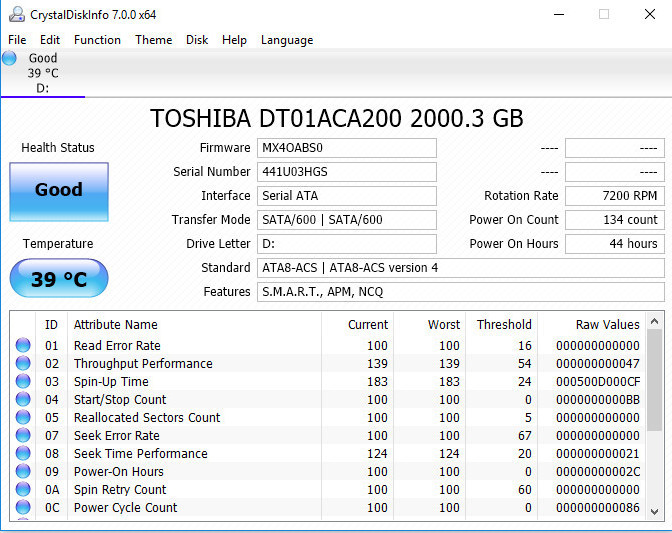Click status orb for Seek Time Performance
672x533 pixels.
pos(23,453)
